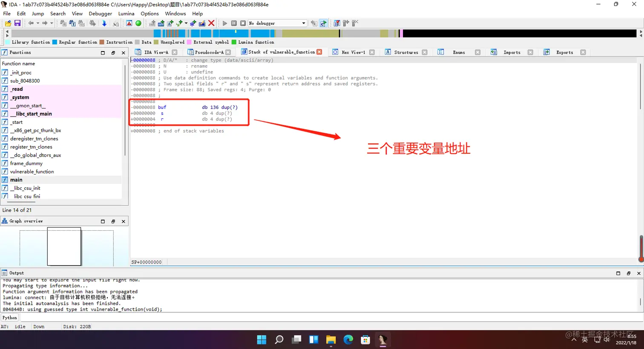Switch to the Enums tab
This screenshot has width=644, height=349.
459,52
